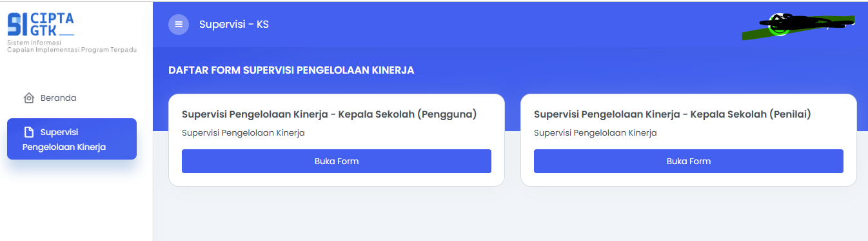Click the house icon next to Beranda
The width and height of the screenshot is (868, 241).
[x=28, y=98]
